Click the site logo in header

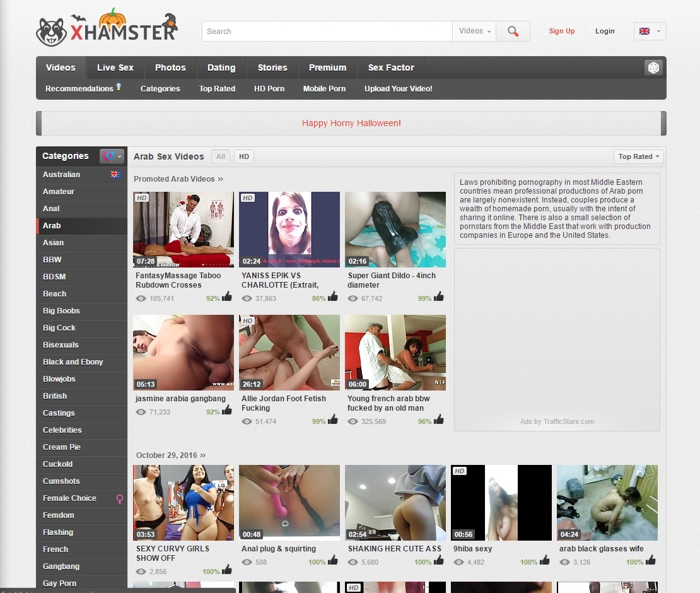click(107, 28)
